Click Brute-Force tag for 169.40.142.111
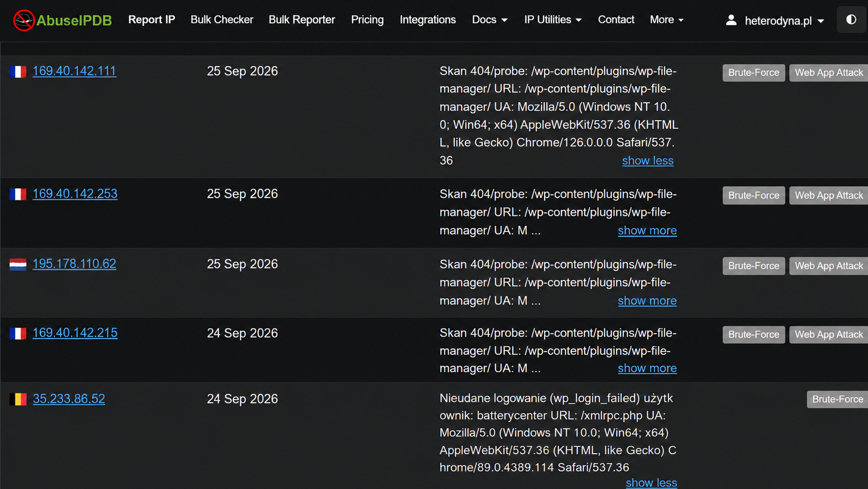 [754, 73]
